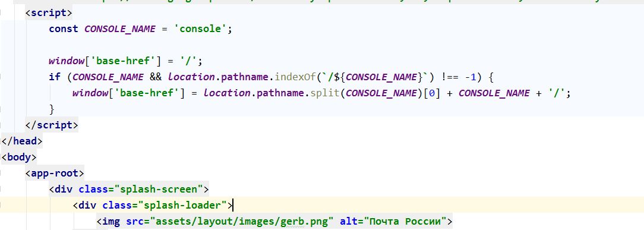The width and height of the screenshot is (644, 230).
Task: Click the closing </script> tag
Action: (51, 125)
